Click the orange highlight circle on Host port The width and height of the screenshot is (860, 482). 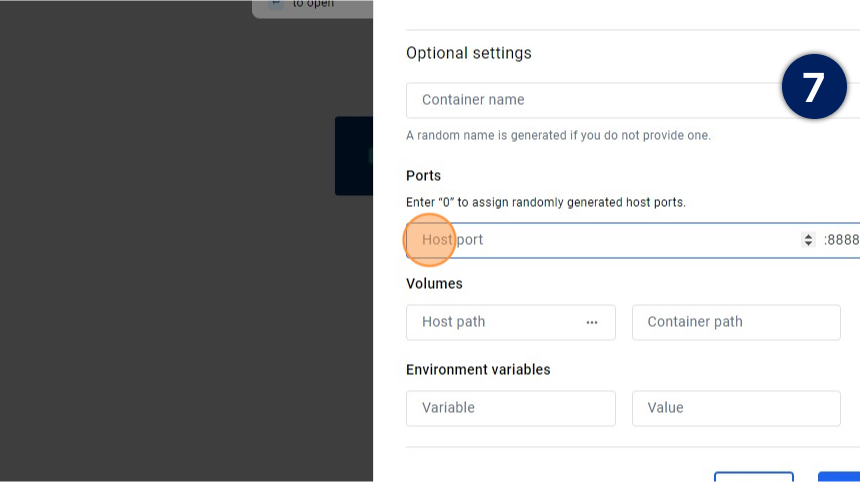(x=429, y=240)
